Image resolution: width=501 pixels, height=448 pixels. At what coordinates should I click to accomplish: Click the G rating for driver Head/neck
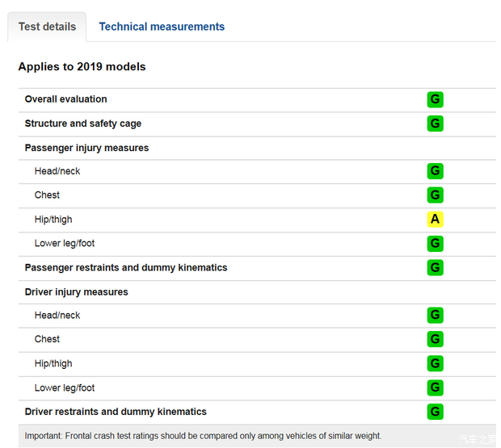[x=435, y=316]
